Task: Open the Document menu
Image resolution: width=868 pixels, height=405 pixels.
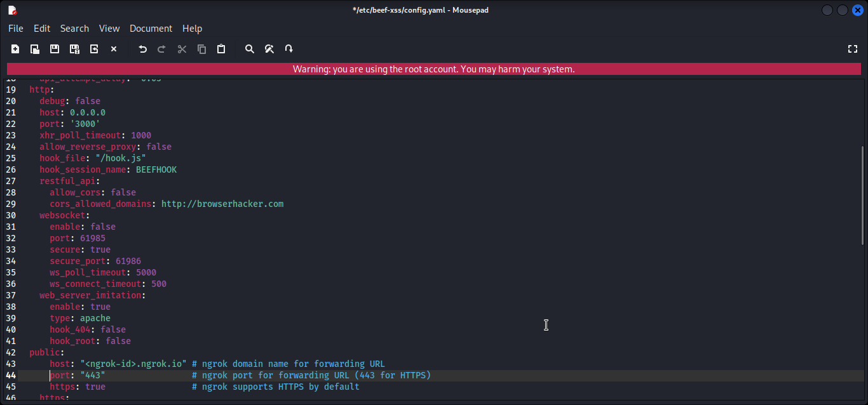Action: [x=151, y=28]
